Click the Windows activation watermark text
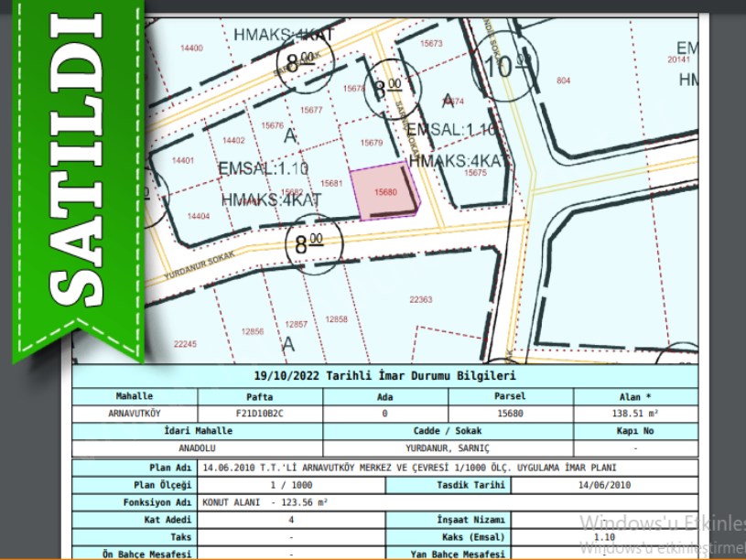 pyautogui.click(x=661, y=533)
